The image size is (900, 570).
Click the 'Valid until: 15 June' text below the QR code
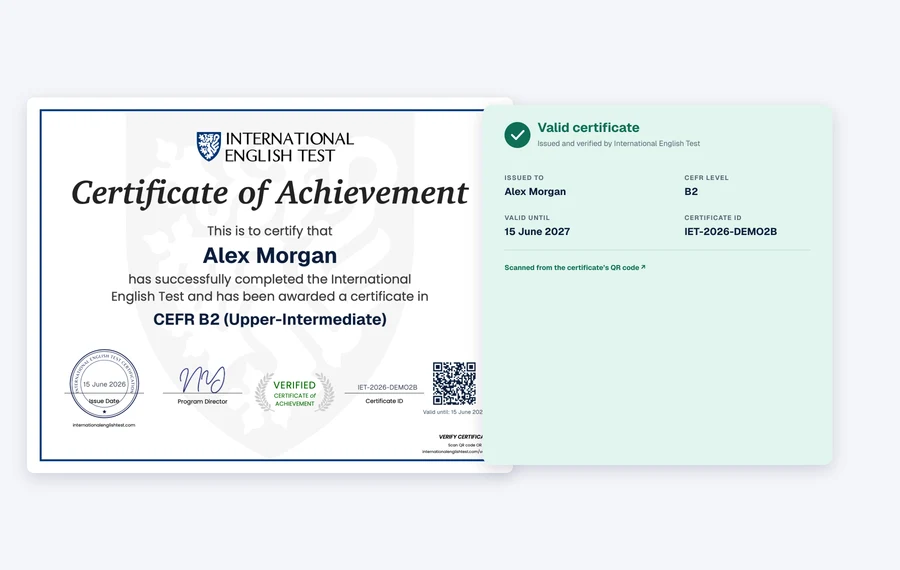click(x=452, y=412)
